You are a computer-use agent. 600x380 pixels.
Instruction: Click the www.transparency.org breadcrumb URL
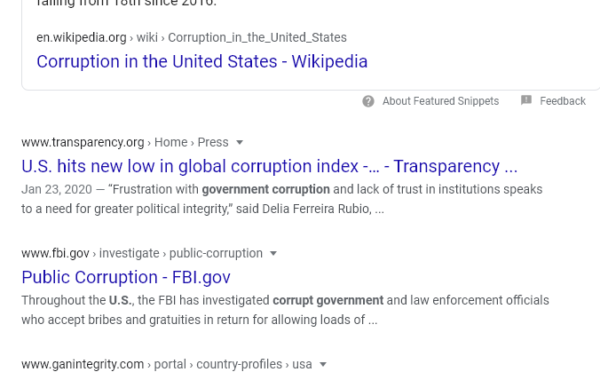[x=83, y=142]
